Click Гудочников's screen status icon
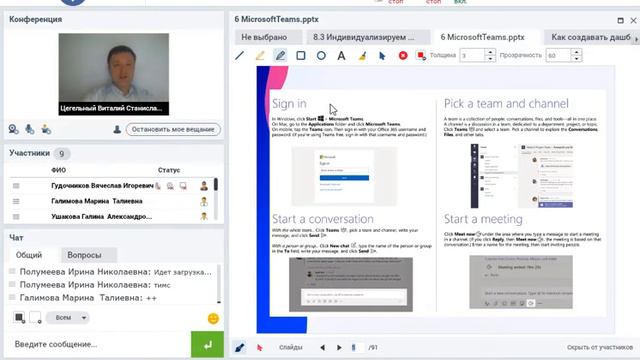This screenshot has height=360, width=640. point(183,186)
